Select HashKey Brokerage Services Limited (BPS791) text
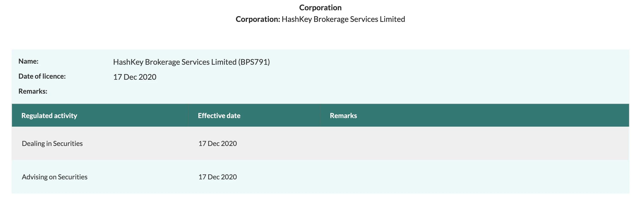644x198 pixels. coord(192,62)
